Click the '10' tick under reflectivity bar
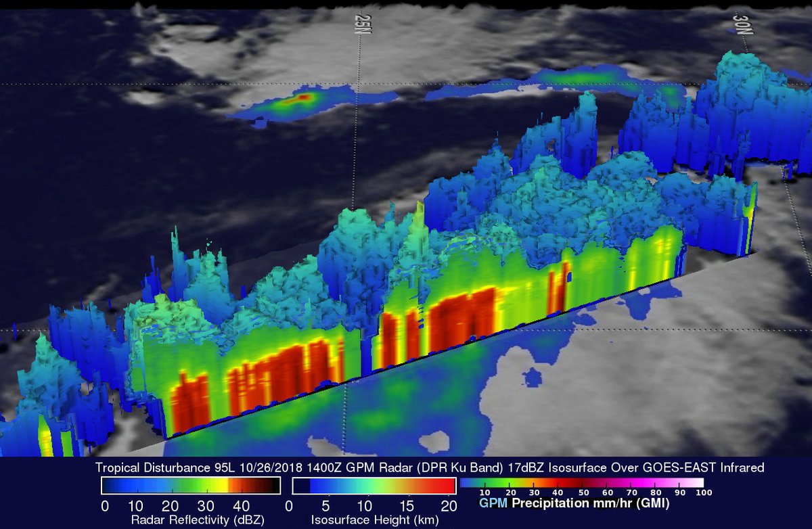The image size is (812, 529). 137,505
